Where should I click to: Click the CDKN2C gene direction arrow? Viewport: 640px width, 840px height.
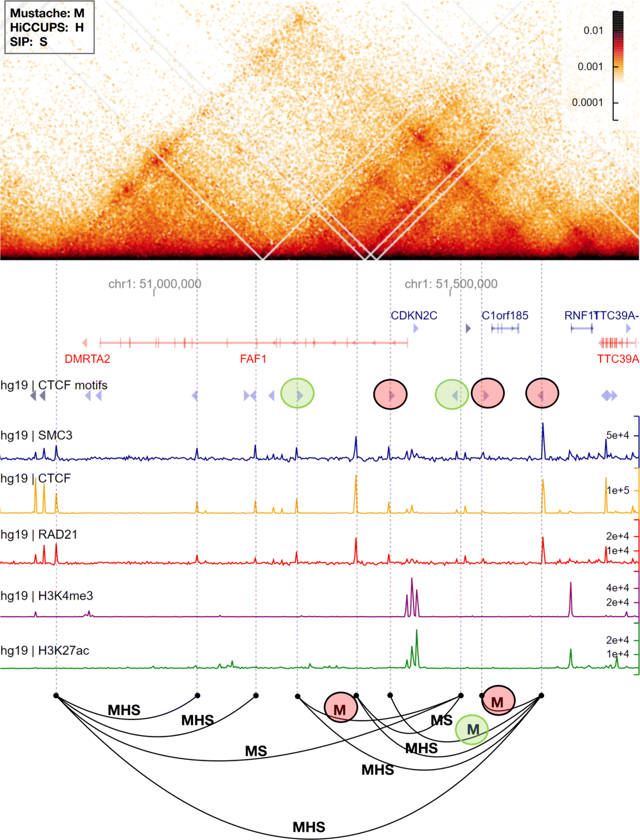(416, 329)
